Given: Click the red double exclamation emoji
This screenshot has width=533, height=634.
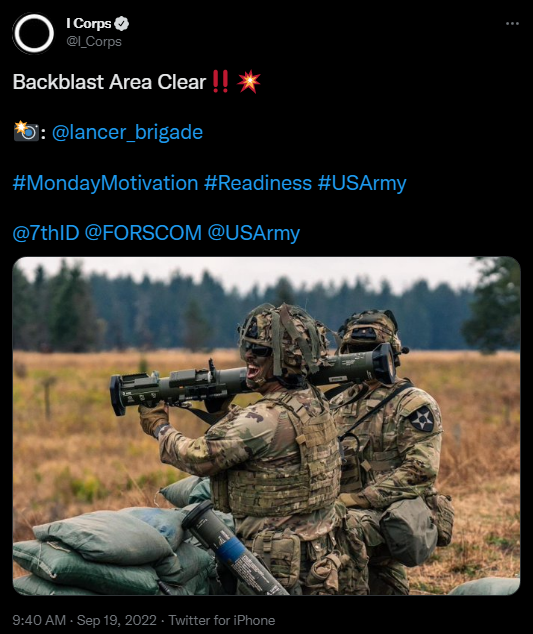Looking at the screenshot, I should pos(220,81).
